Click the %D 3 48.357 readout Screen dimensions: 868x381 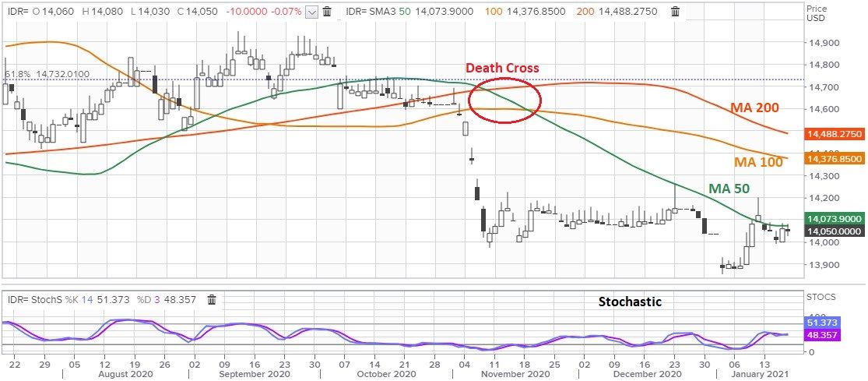(168, 300)
